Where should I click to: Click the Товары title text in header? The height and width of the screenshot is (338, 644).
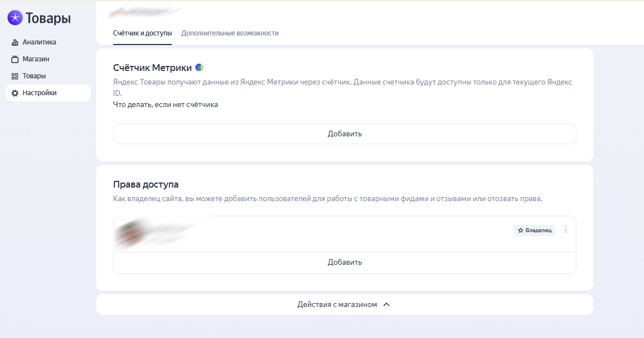click(48, 18)
